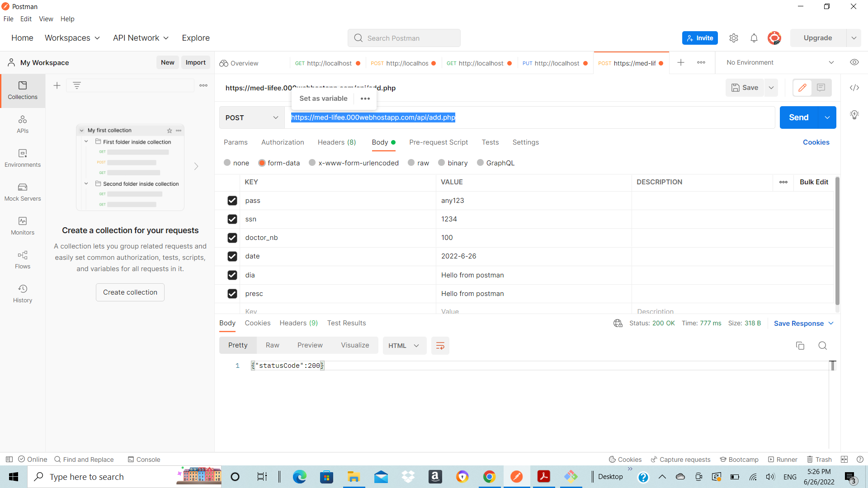Click the Create collection button
The width and height of the screenshot is (868, 488).
130,292
